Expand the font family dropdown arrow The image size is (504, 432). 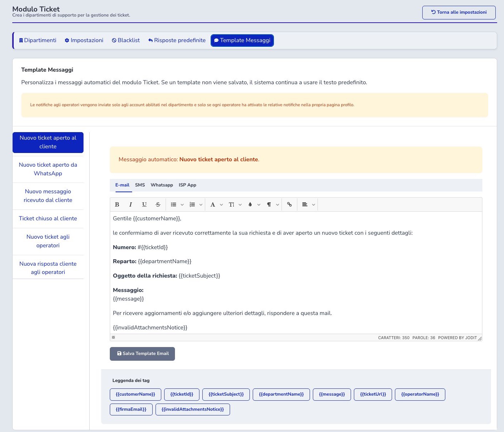[221, 204]
